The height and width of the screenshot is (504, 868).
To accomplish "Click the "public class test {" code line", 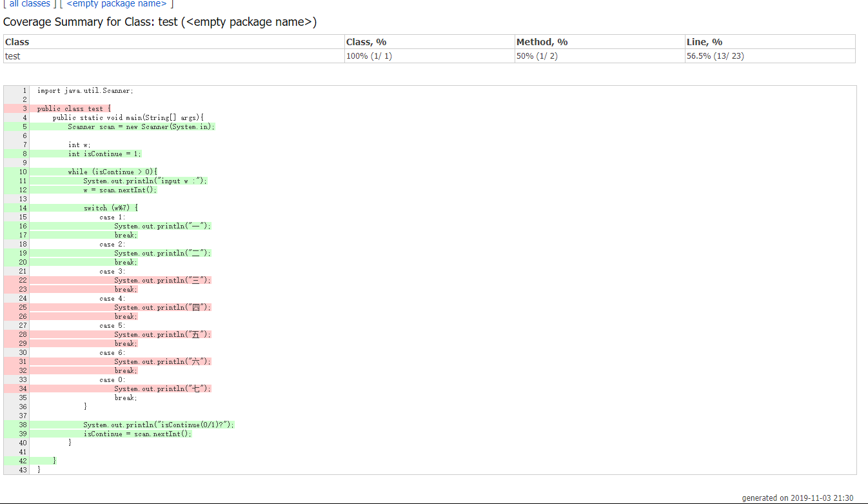I will tap(74, 108).
